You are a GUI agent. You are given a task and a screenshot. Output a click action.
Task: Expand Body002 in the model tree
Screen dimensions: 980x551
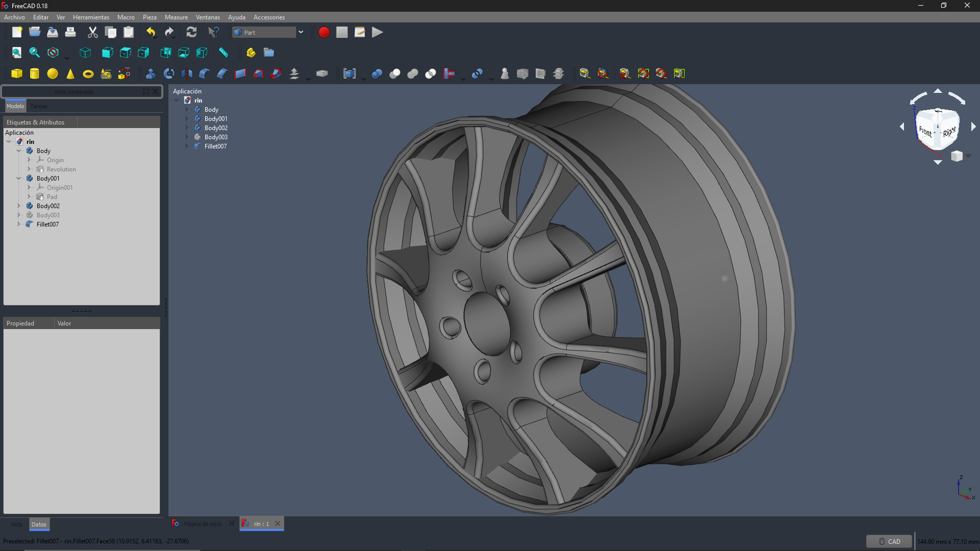pos(19,206)
